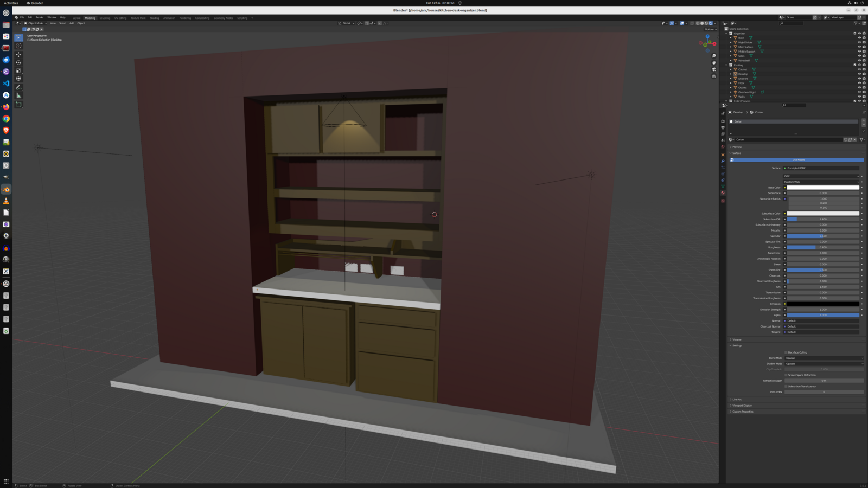Click the Base Color swatch
Viewport: 868px width, 488px height.
point(823,188)
